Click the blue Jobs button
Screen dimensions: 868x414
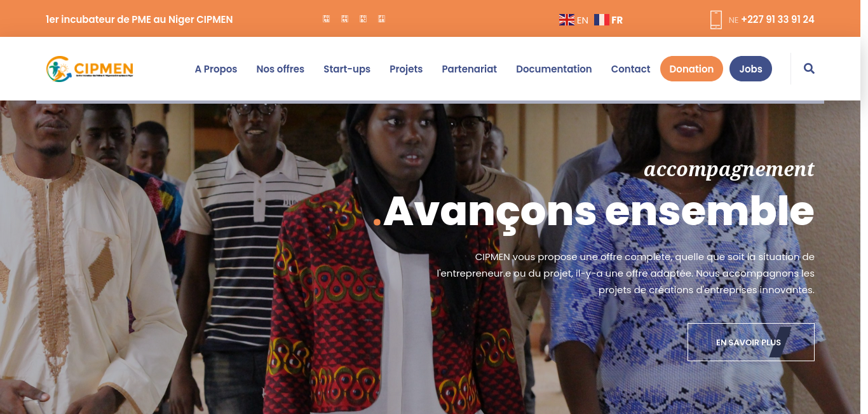click(x=750, y=69)
